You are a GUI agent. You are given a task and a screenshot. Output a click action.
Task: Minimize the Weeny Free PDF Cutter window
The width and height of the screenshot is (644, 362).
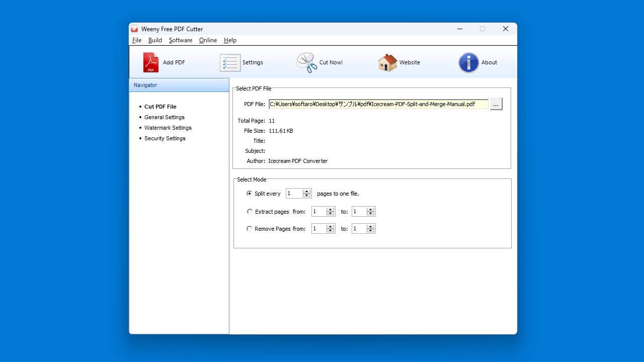[460, 29]
